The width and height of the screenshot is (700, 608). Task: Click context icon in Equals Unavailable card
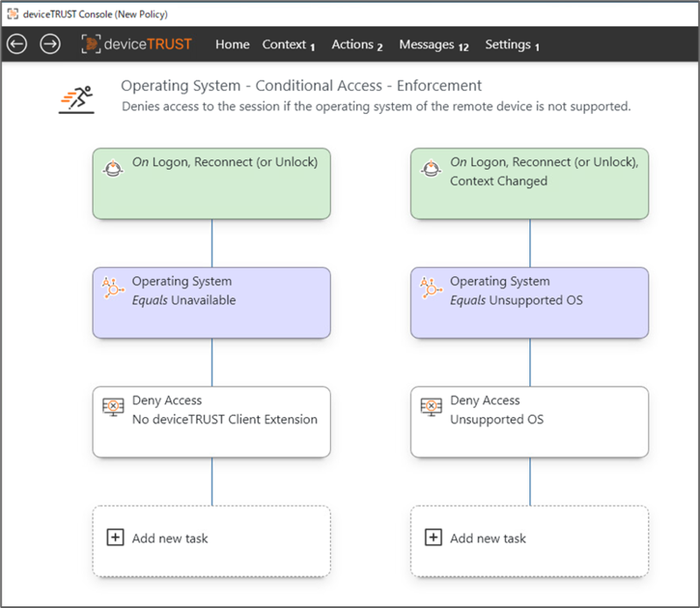[x=113, y=288]
